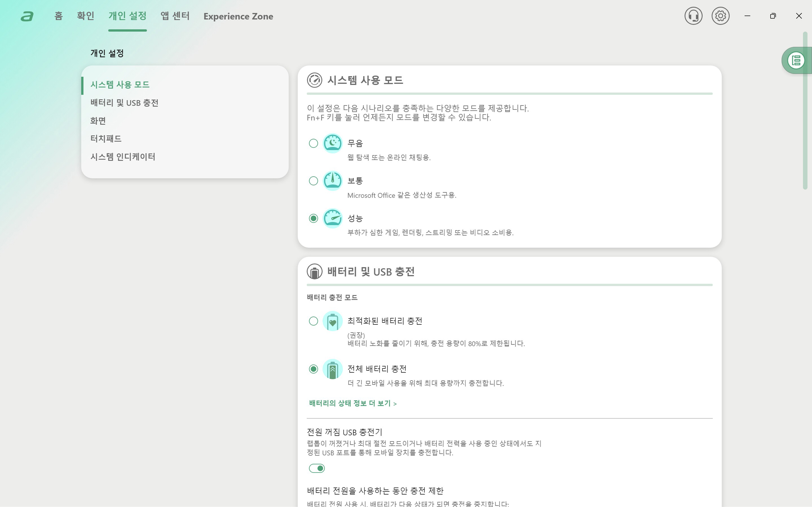
Task: Click the Acer logo icon
Action: point(27,16)
